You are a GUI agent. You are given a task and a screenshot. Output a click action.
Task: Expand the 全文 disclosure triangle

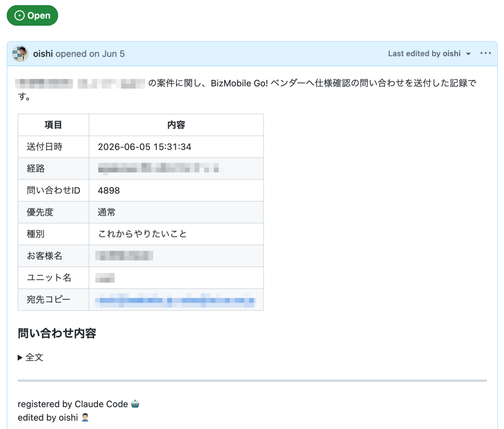point(20,358)
